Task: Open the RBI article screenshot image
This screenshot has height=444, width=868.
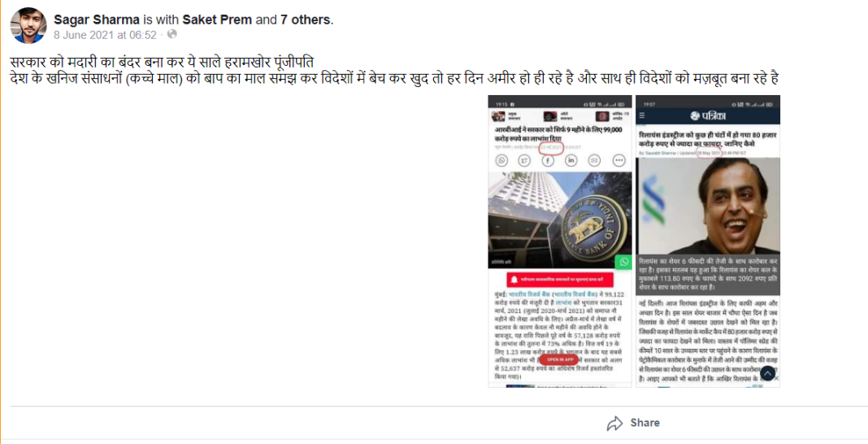Action: 560,242
